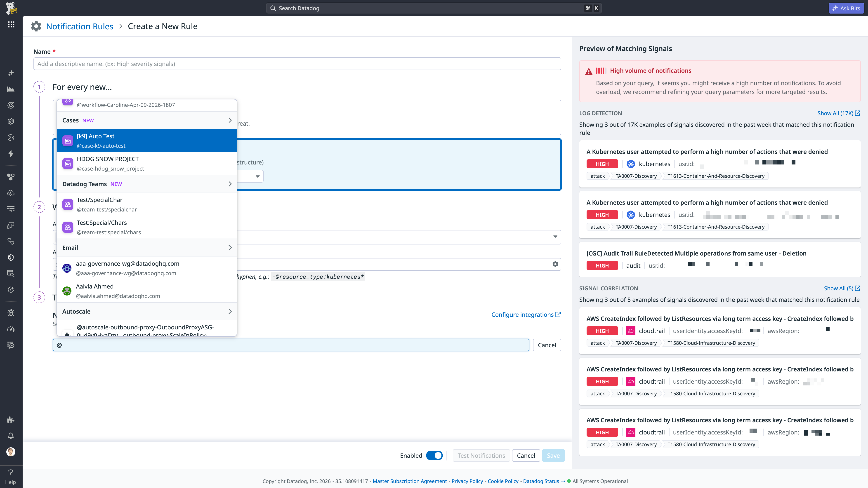Open the table with magnifier icon
The width and height of the screenshot is (868, 488).
pyautogui.click(x=11, y=273)
